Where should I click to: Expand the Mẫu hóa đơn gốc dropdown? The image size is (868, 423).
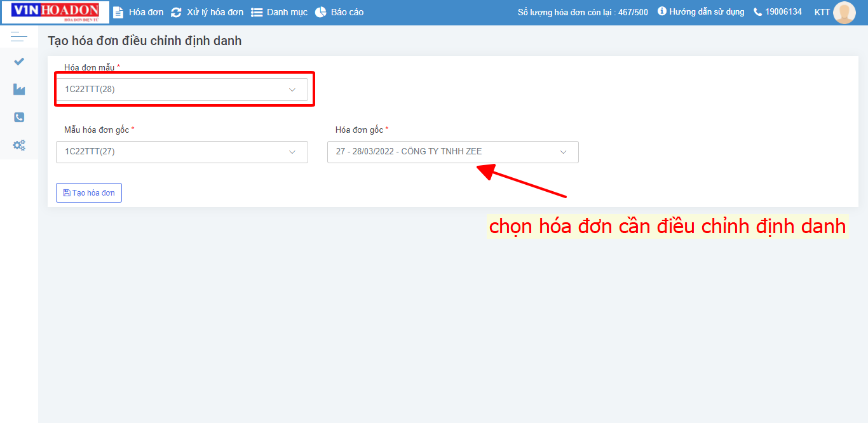pyautogui.click(x=182, y=152)
